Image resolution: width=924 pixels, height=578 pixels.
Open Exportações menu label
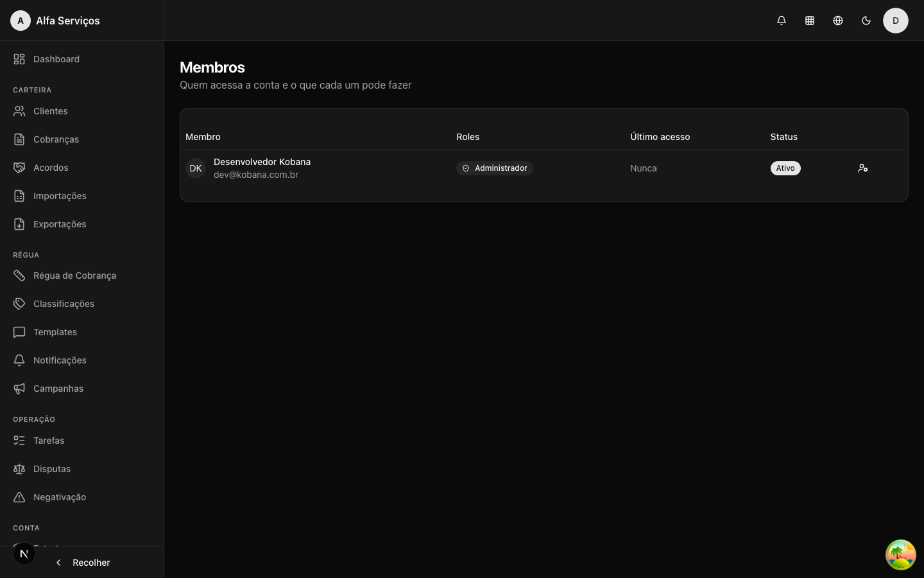coord(60,224)
